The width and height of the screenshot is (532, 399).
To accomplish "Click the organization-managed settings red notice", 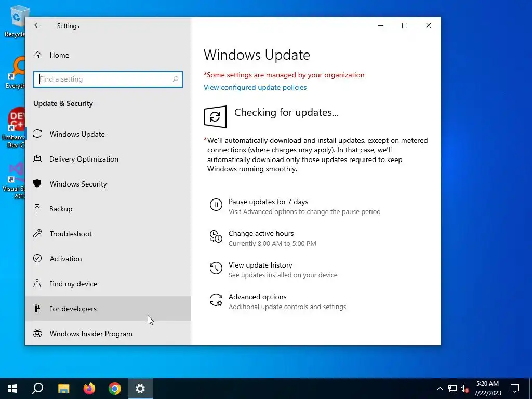I will point(284,75).
